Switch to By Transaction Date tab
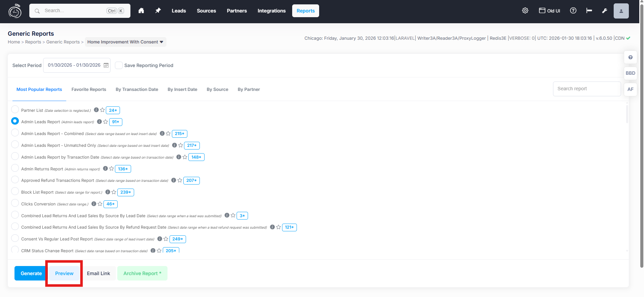 tap(137, 90)
